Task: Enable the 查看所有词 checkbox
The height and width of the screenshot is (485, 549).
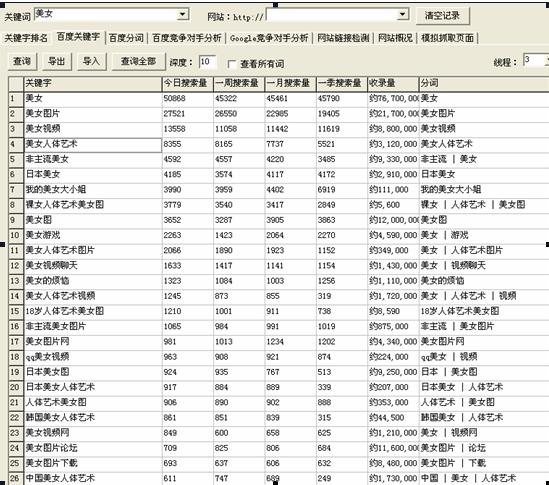Action: point(231,64)
